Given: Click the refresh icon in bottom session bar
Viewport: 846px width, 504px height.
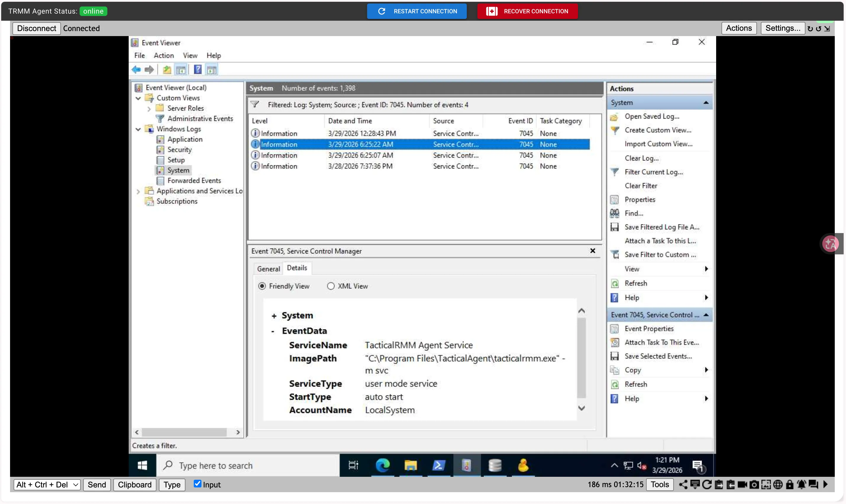Looking at the screenshot, I should 707,485.
